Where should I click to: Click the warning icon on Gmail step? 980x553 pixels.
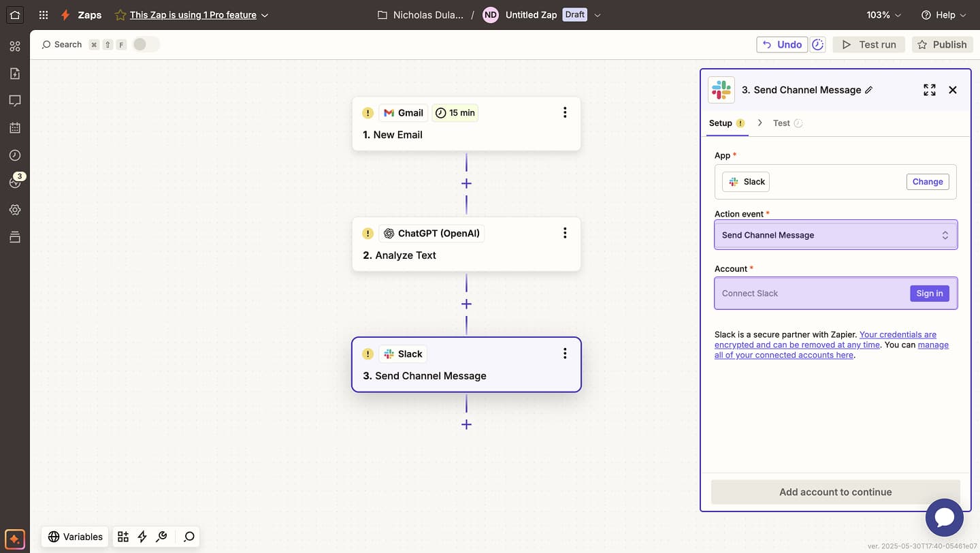tap(367, 113)
